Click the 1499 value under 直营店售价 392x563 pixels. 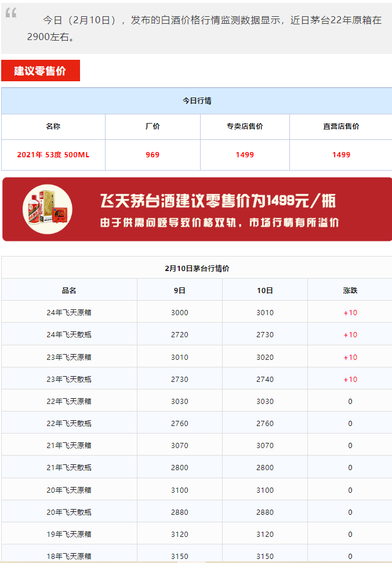click(341, 155)
